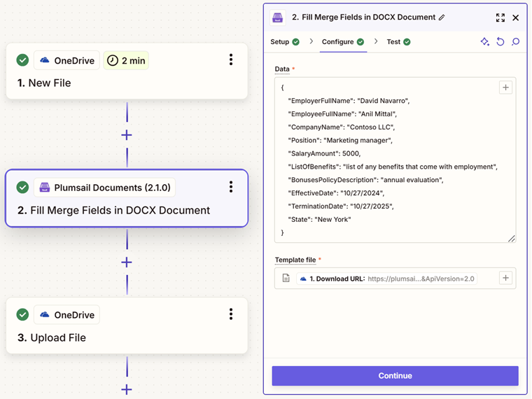Click the Template file label
This screenshot has width=532, height=399.
[295, 260]
